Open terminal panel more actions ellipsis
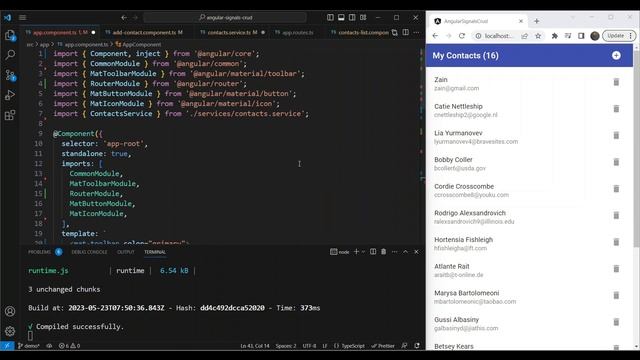 coord(394,252)
